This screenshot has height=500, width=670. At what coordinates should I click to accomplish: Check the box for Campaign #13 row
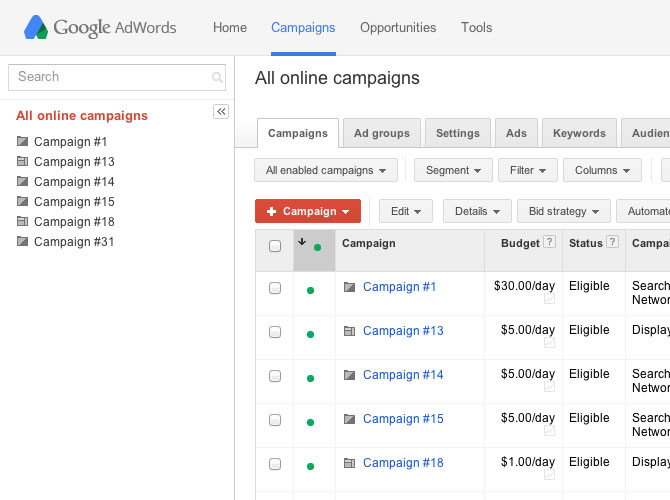[275, 332]
